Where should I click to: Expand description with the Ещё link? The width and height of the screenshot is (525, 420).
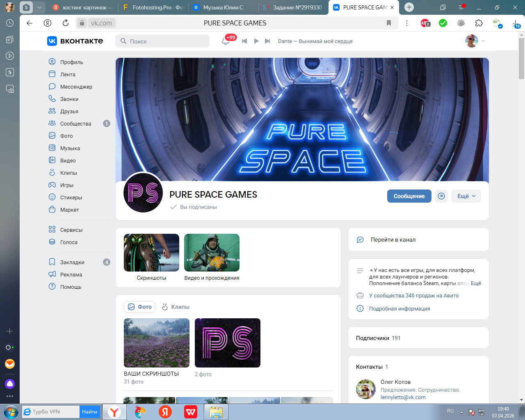(476, 283)
